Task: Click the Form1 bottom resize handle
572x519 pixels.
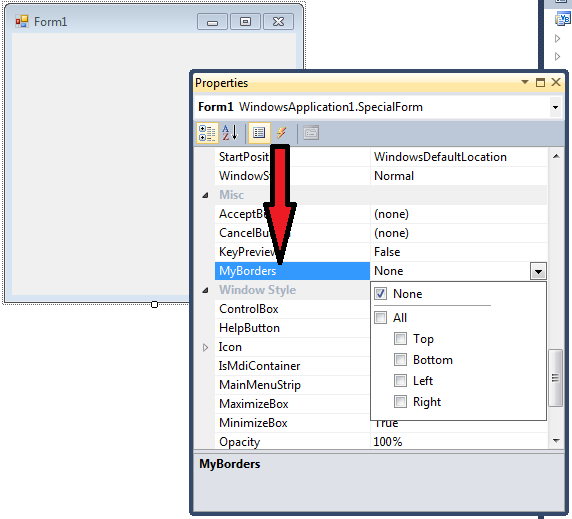Action: [x=154, y=304]
